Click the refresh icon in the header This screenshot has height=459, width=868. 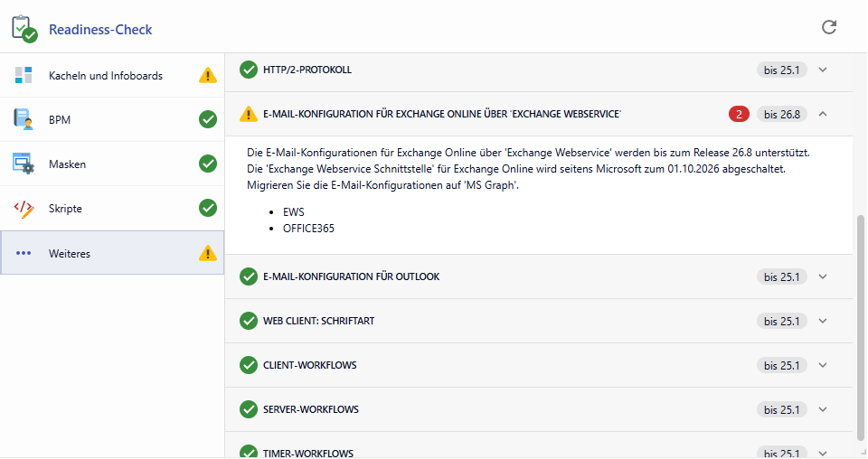coord(828,27)
